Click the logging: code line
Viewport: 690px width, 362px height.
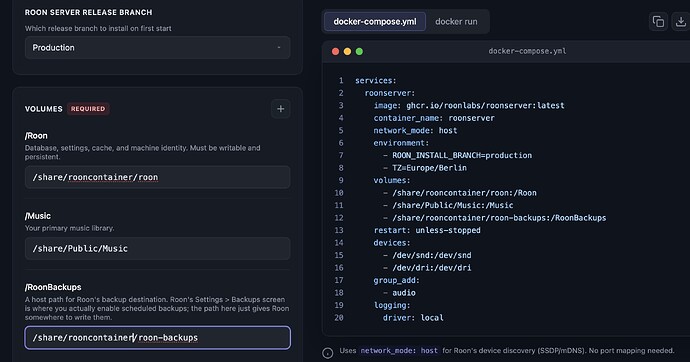click(x=392, y=305)
